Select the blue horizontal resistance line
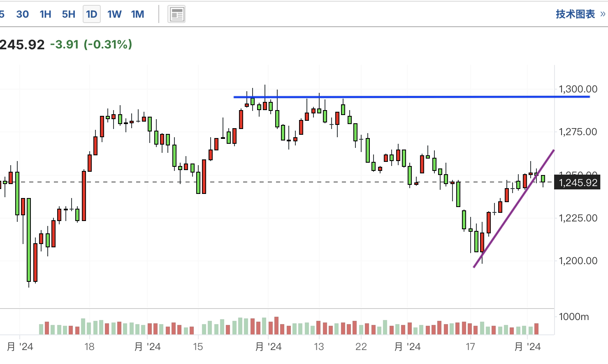 411,97
